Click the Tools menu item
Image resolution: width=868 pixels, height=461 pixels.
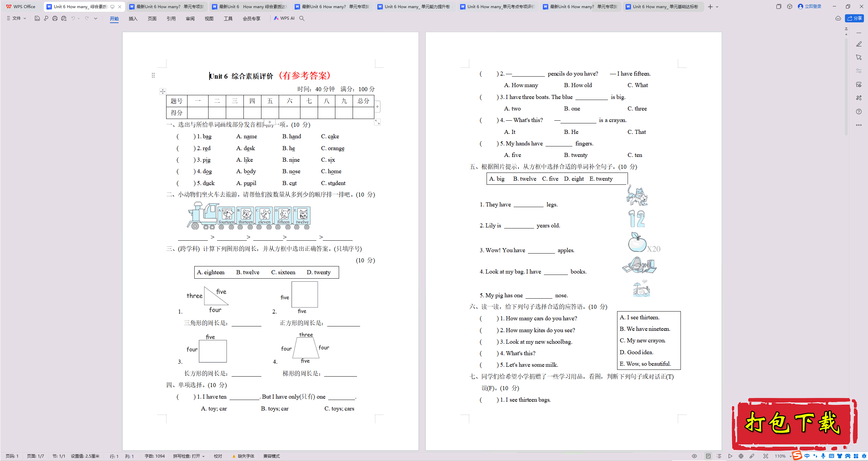pos(227,18)
